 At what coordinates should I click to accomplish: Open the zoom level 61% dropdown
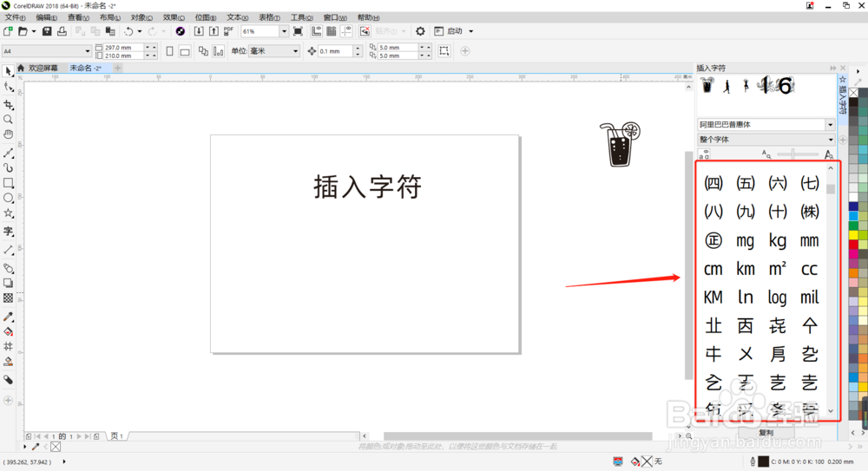coord(284,31)
